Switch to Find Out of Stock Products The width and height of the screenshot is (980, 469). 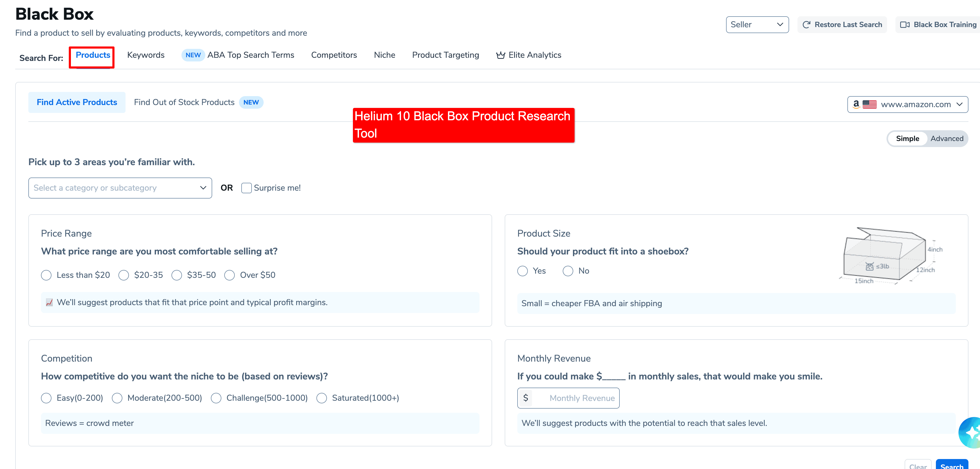click(x=184, y=102)
